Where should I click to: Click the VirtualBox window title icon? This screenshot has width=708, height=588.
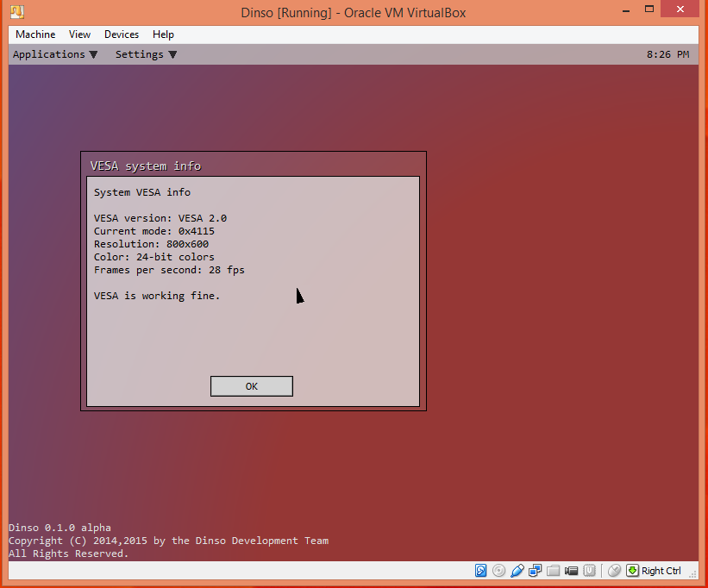pyautogui.click(x=17, y=12)
